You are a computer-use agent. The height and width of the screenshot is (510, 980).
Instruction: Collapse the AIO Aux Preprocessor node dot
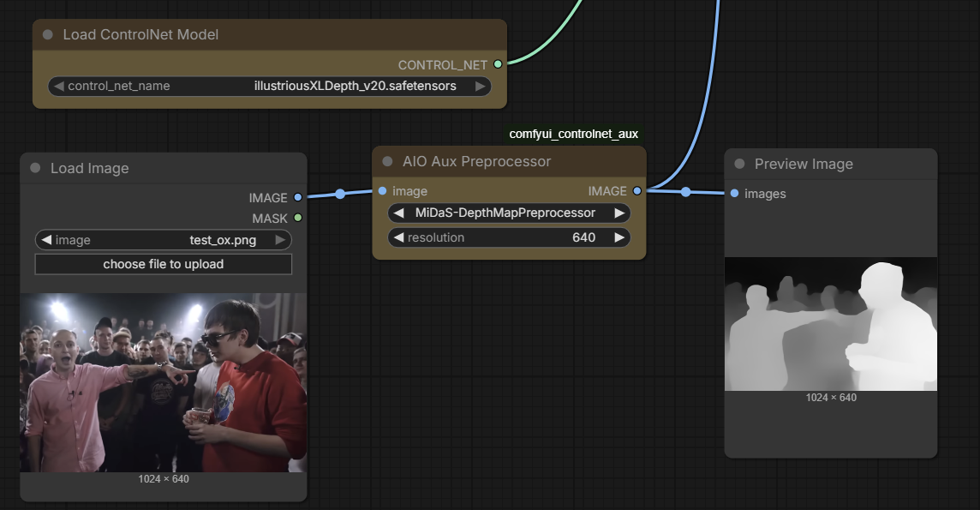387,161
